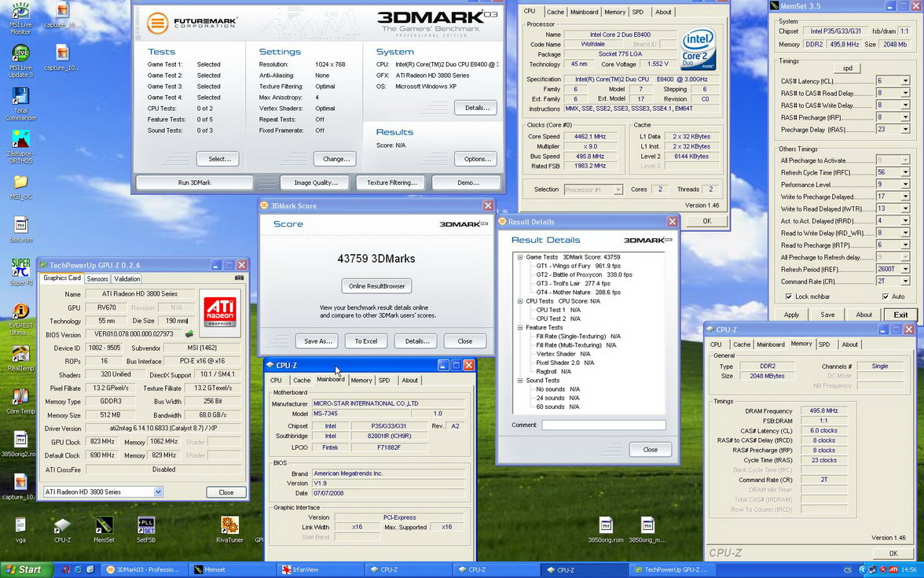Open the Cache tab in the CPU-Z Memory window
This screenshot has width=924, height=578.
(x=742, y=344)
